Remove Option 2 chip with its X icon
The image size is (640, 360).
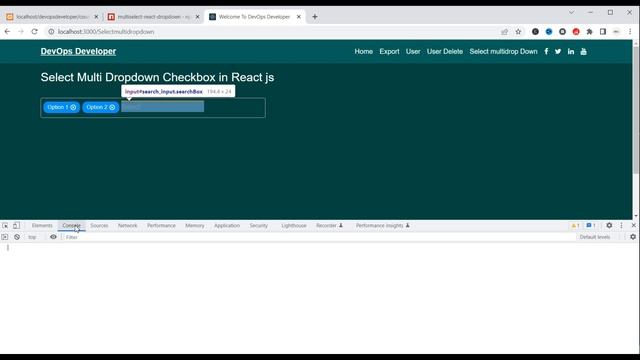coord(112,107)
